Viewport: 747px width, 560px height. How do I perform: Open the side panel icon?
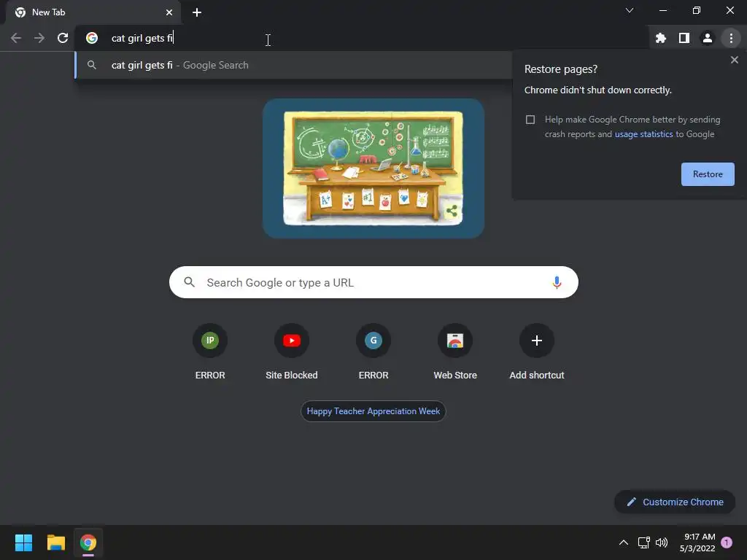point(684,38)
